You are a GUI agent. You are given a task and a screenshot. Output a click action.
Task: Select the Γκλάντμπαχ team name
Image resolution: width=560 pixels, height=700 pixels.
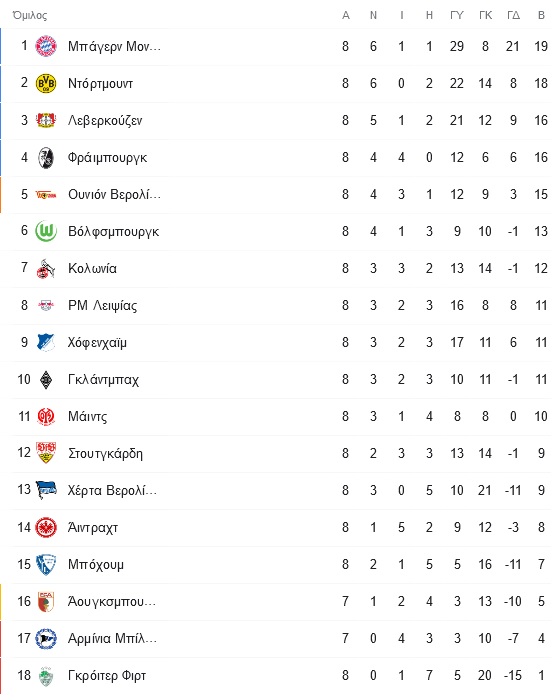(103, 379)
